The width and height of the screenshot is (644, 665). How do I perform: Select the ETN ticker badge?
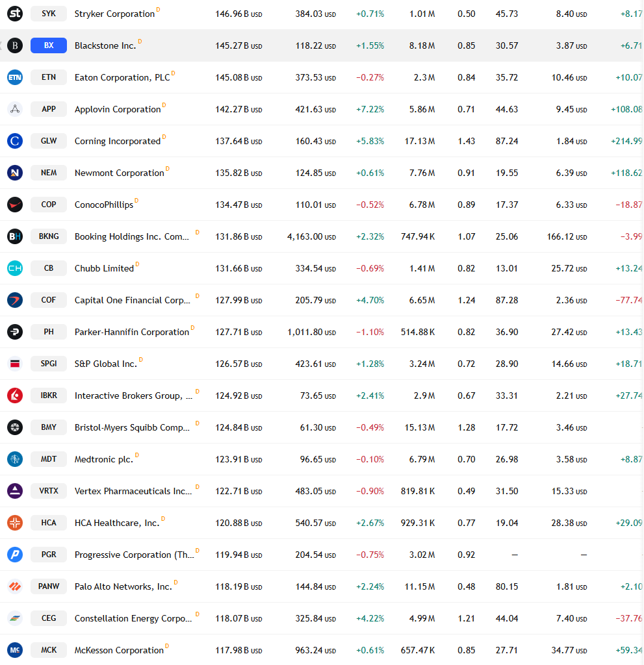pyautogui.click(x=49, y=77)
